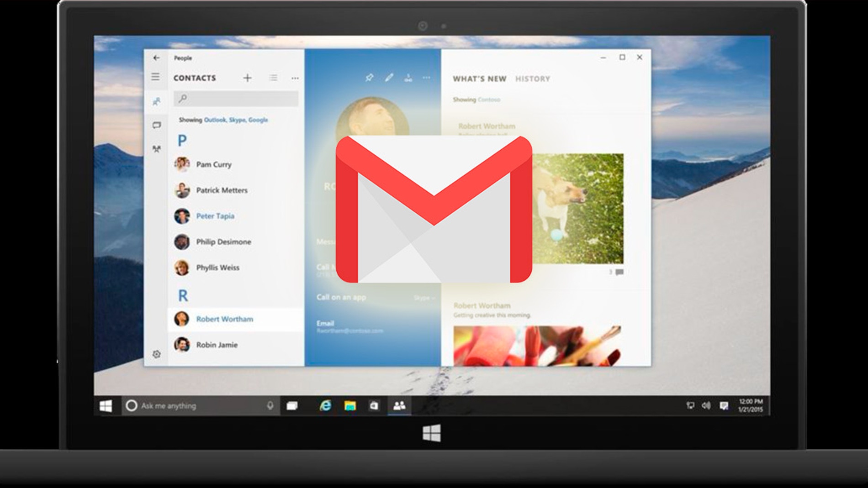Edit contact using pencil icon
Viewport: 868px width, 488px height.
pyautogui.click(x=389, y=78)
